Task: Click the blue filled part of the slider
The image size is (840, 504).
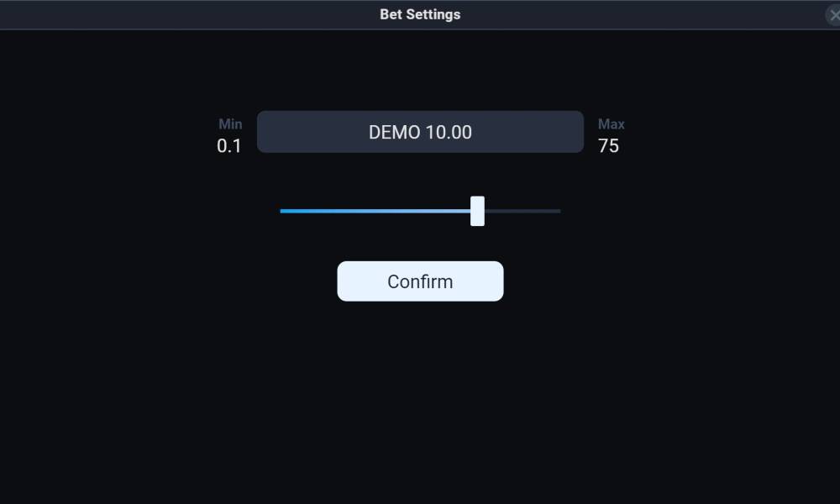Action: [375, 211]
